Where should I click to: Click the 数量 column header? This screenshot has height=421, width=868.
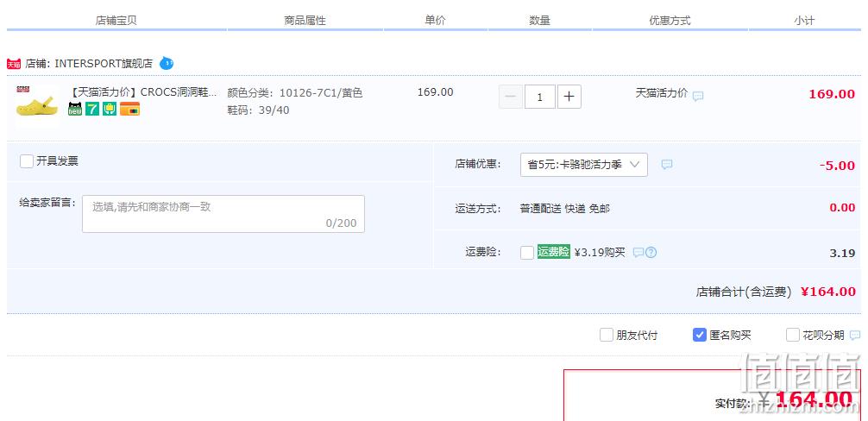pos(540,21)
